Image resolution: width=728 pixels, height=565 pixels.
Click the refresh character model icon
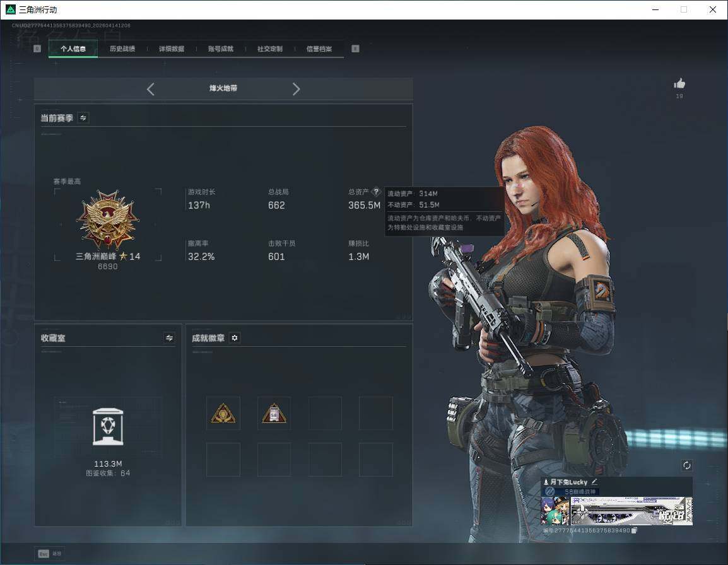click(686, 465)
